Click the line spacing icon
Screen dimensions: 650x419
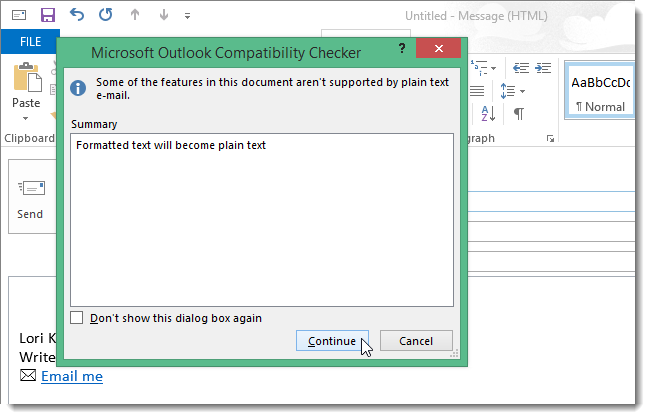[508, 91]
